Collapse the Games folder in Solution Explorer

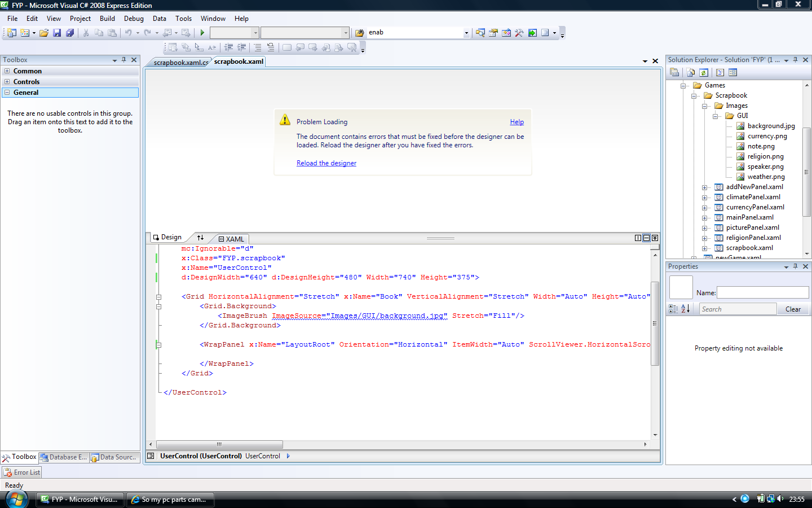tap(683, 86)
